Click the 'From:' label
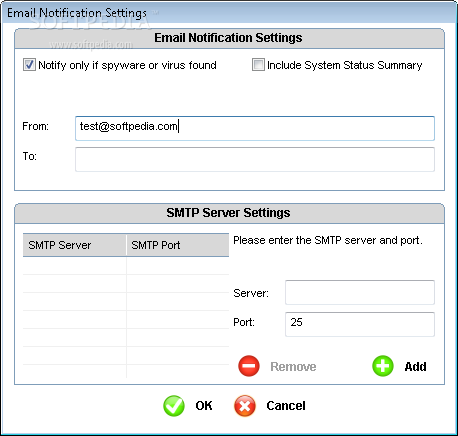The image size is (458, 436). point(35,126)
